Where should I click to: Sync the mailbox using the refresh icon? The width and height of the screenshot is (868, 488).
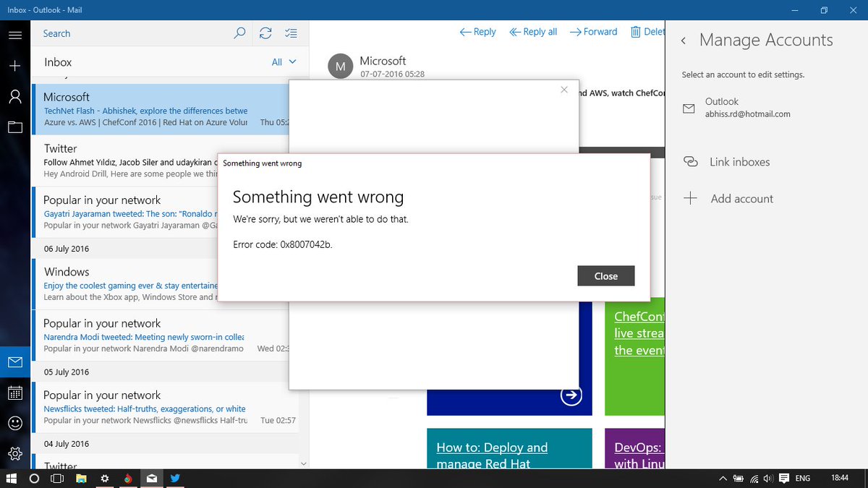(x=265, y=33)
